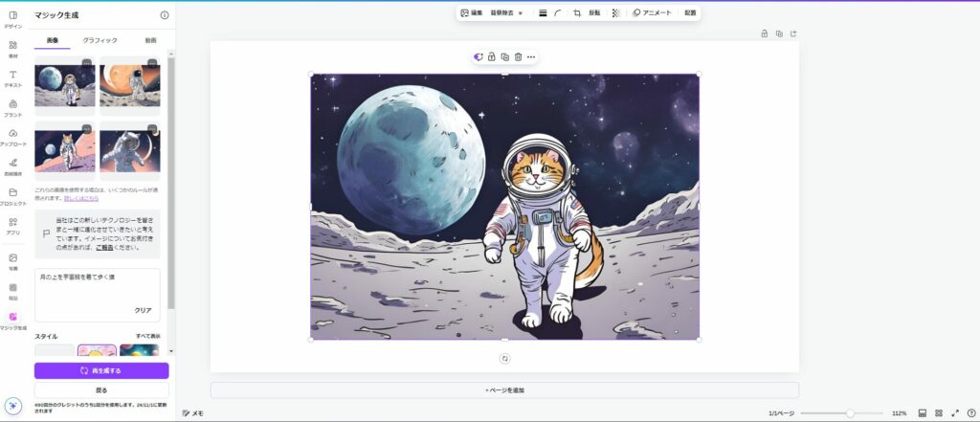Image resolution: width=980 pixels, height=422 pixels.
Task: Click the ページを追加 (Add page) button
Action: 504,390
